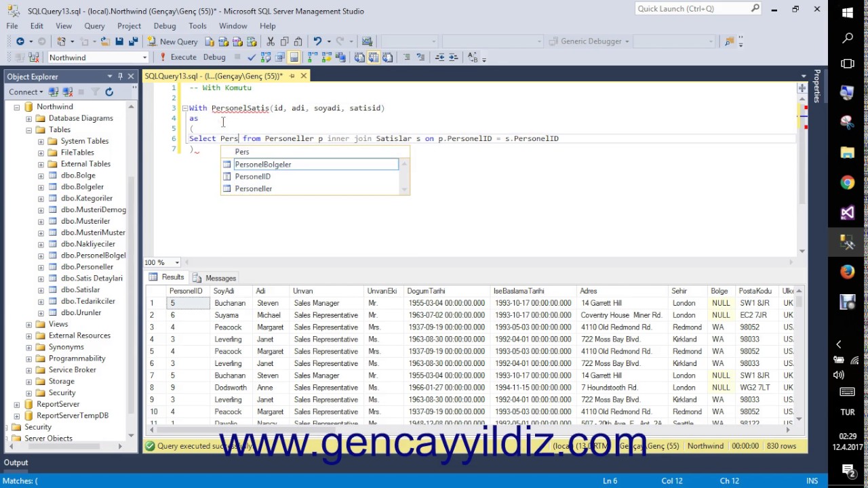The height and width of the screenshot is (488, 868).
Task: Click Specify Values for Template Parameters icon
Action: pos(473,58)
